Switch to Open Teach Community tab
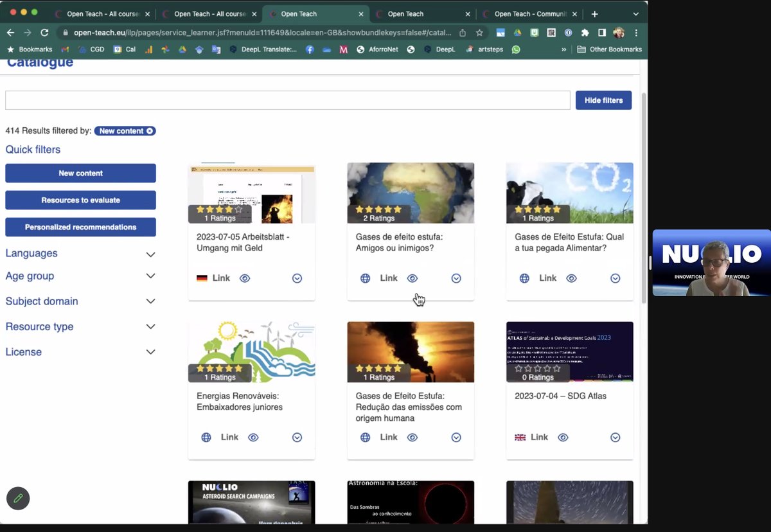 point(529,13)
